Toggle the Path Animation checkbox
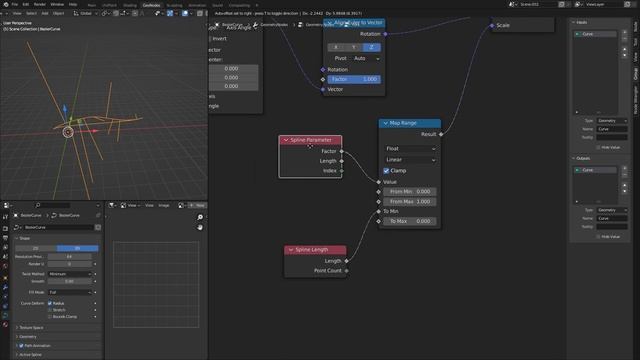Image resolution: width=640 pixels, height=360 pixels. click(21, 345)
